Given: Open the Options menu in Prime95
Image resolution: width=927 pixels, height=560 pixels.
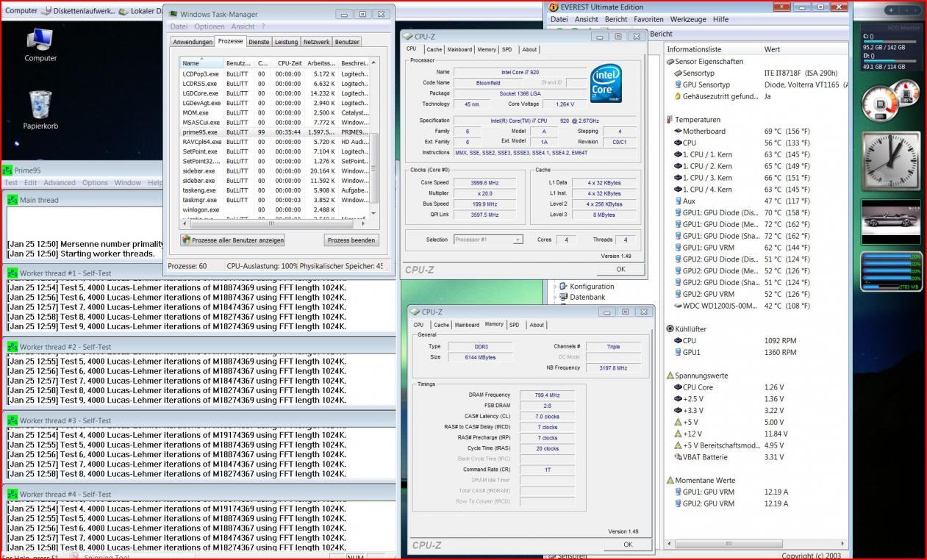Looking at the screenshot, I should [95, 183].
